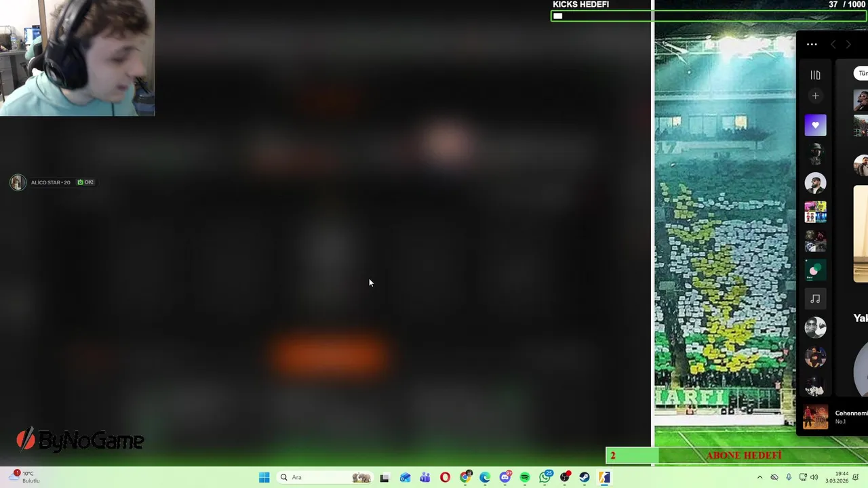Open the colorful collage playlist in library
Image resolution: width=868 pixels, height=488 pixels.
coord(815,212)
